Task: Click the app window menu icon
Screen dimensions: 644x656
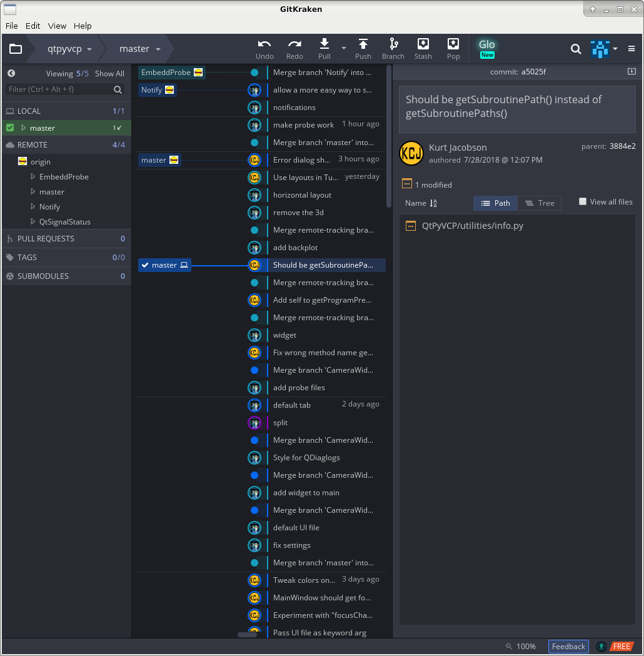Action: 9,9
